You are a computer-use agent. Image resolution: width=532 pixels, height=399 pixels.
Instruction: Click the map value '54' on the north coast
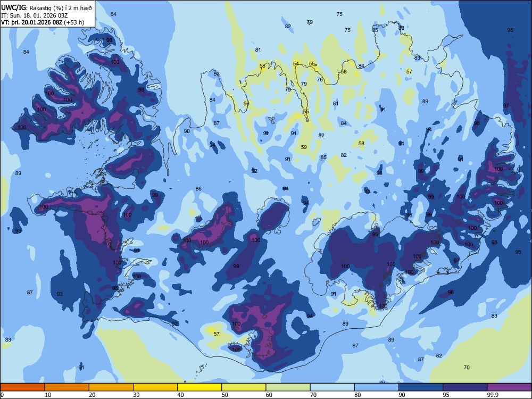click(x=296, y=63)
